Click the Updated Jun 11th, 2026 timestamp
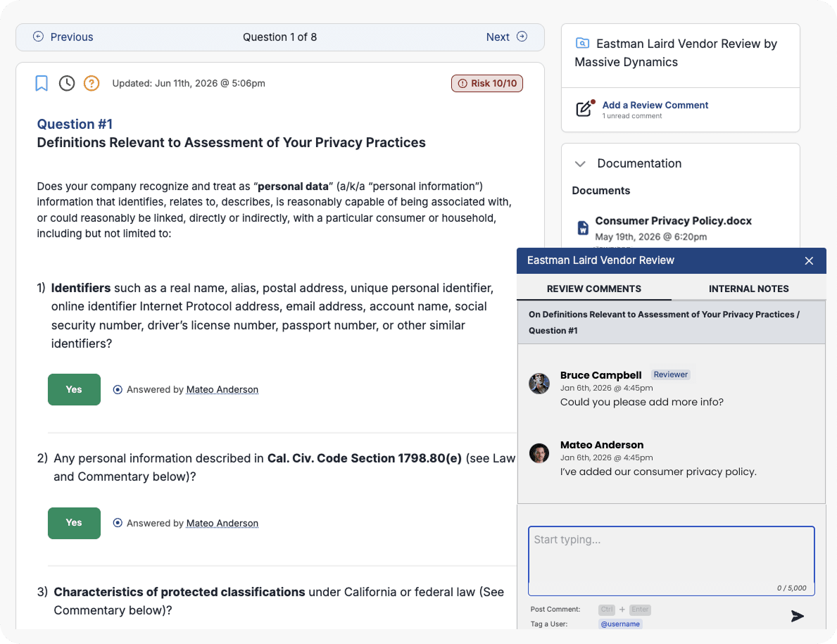 pos(189,83)
